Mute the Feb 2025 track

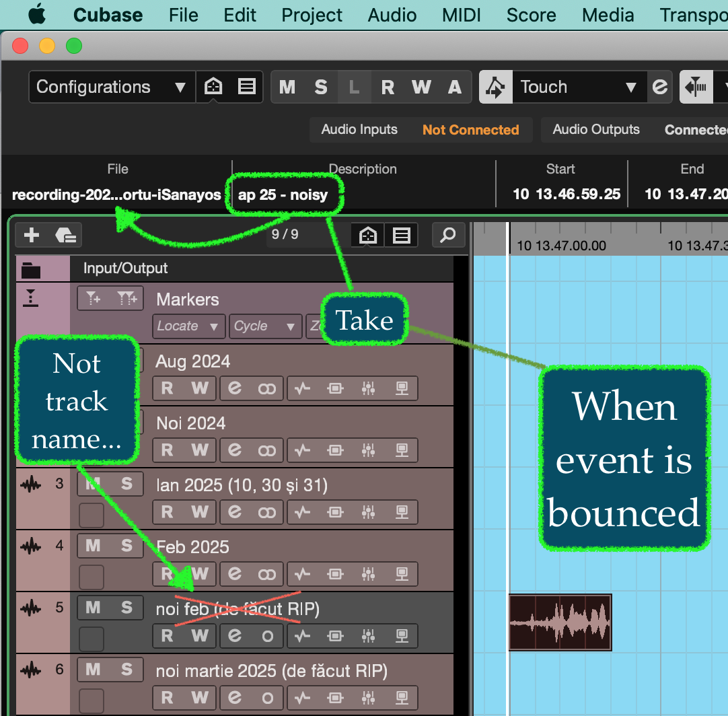pyautogui.click(x=94, y=546)
